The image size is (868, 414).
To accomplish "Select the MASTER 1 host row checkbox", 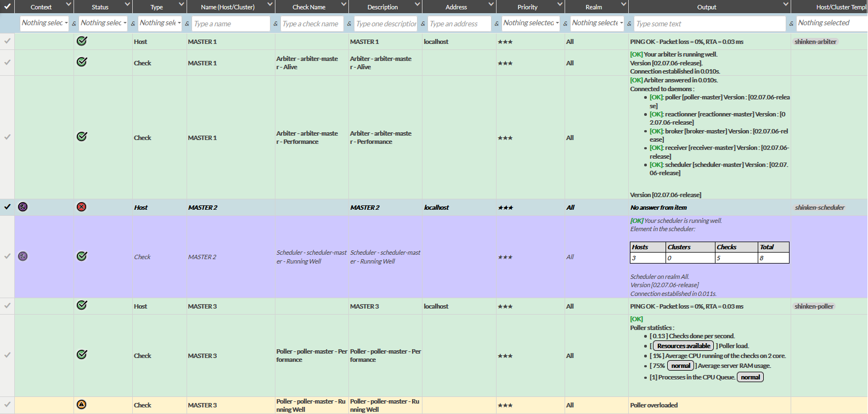I will tap(7, 41).
